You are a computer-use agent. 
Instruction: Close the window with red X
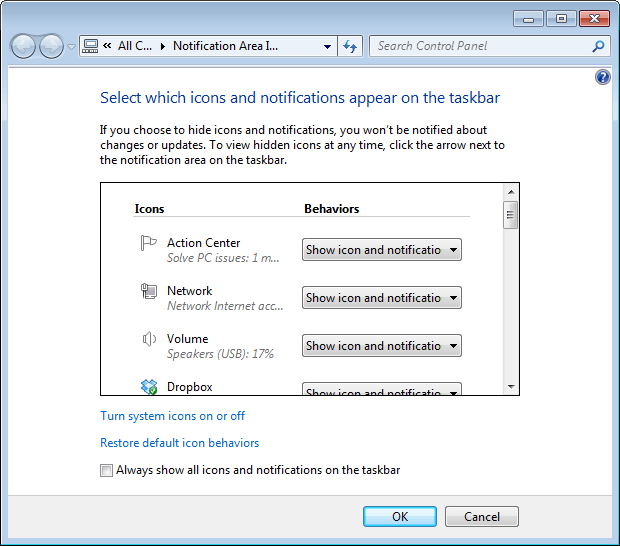click(x=594, y=19)
